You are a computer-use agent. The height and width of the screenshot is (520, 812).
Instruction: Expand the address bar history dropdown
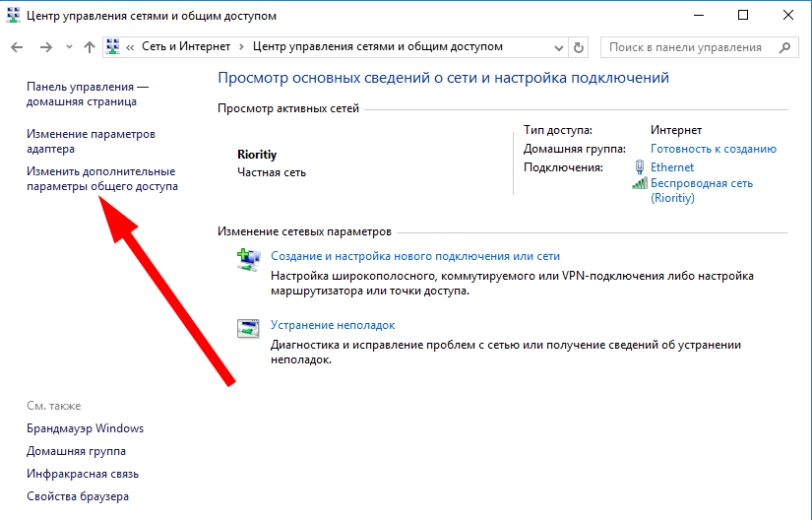pos(558,47)
